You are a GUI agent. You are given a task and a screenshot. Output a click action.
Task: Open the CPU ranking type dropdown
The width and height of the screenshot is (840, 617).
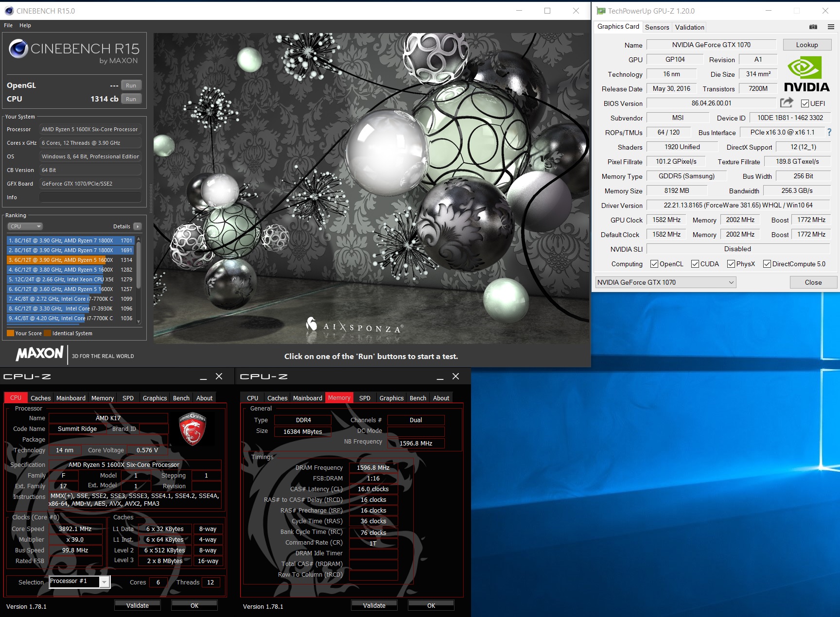25,226
